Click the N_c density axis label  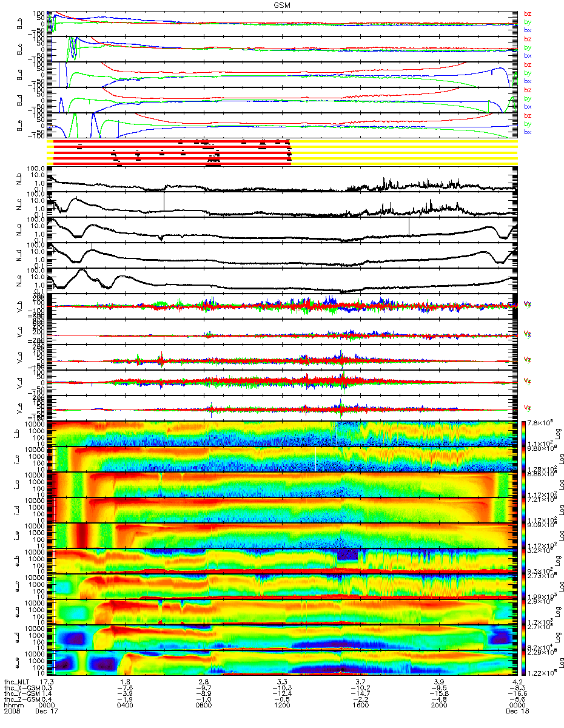tap(18, 204)
